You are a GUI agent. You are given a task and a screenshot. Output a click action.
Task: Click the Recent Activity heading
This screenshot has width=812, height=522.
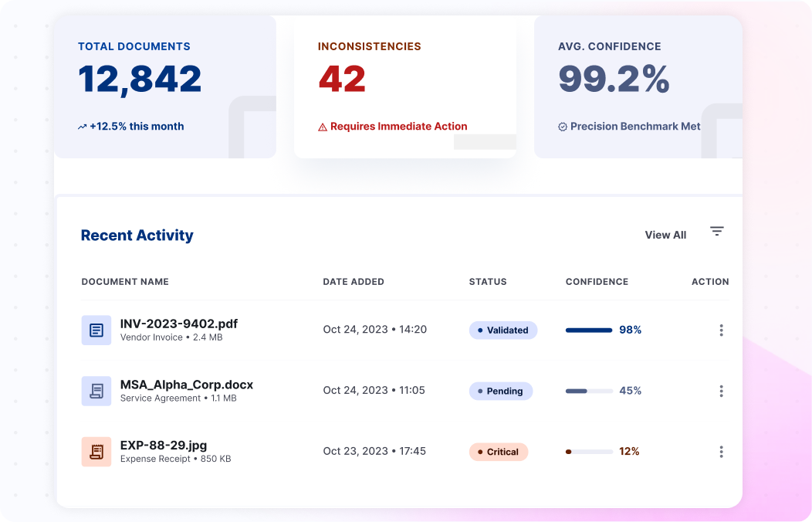[137, 236]
